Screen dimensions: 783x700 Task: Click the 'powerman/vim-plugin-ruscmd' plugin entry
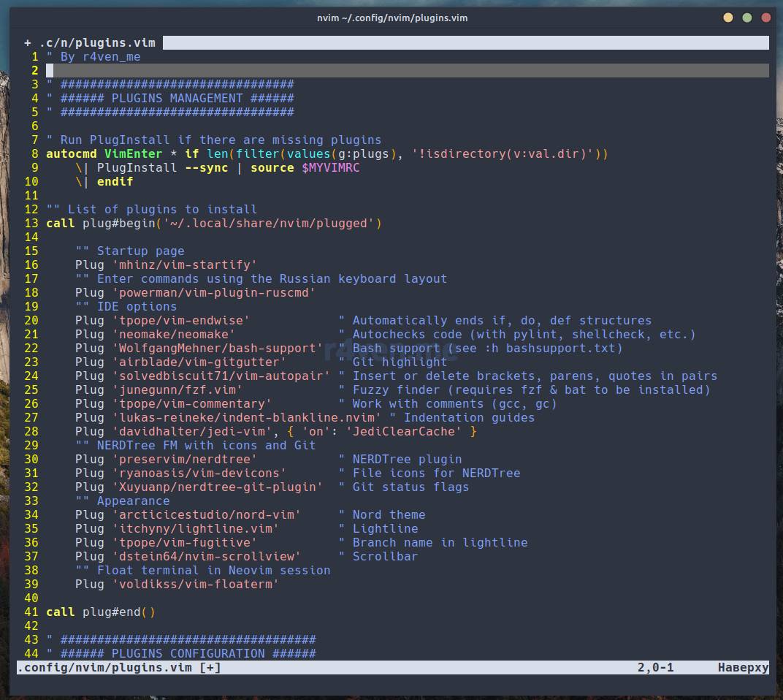(x=213, y=293)
